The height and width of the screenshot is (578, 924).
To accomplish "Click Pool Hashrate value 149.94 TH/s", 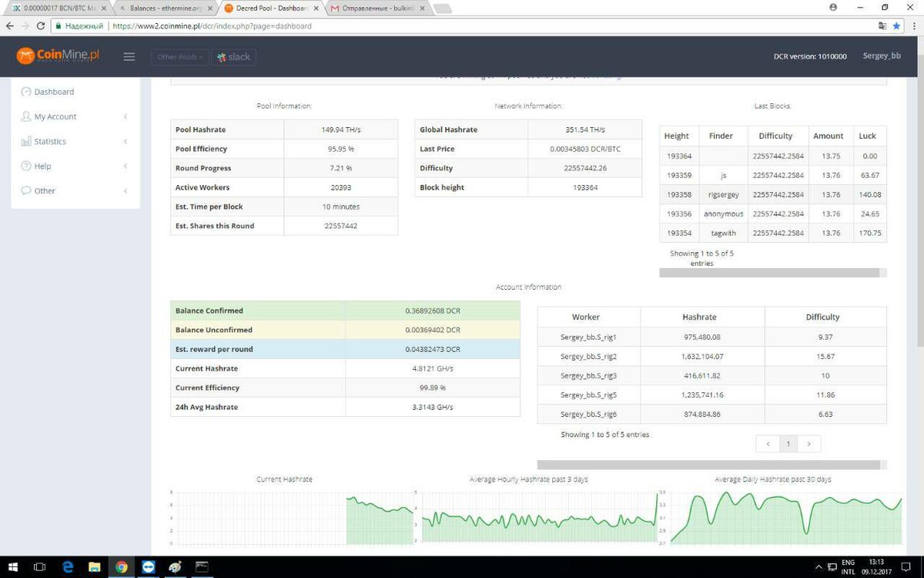I will coord(340,129).
